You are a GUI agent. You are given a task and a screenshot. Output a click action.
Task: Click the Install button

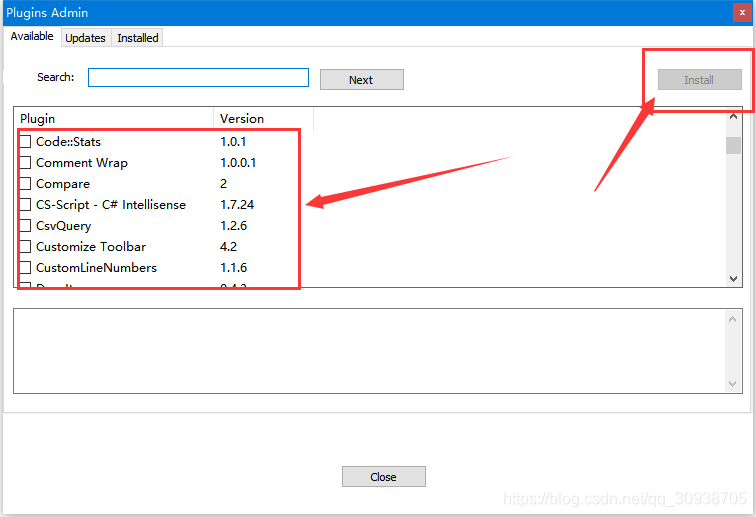[700, 80]
